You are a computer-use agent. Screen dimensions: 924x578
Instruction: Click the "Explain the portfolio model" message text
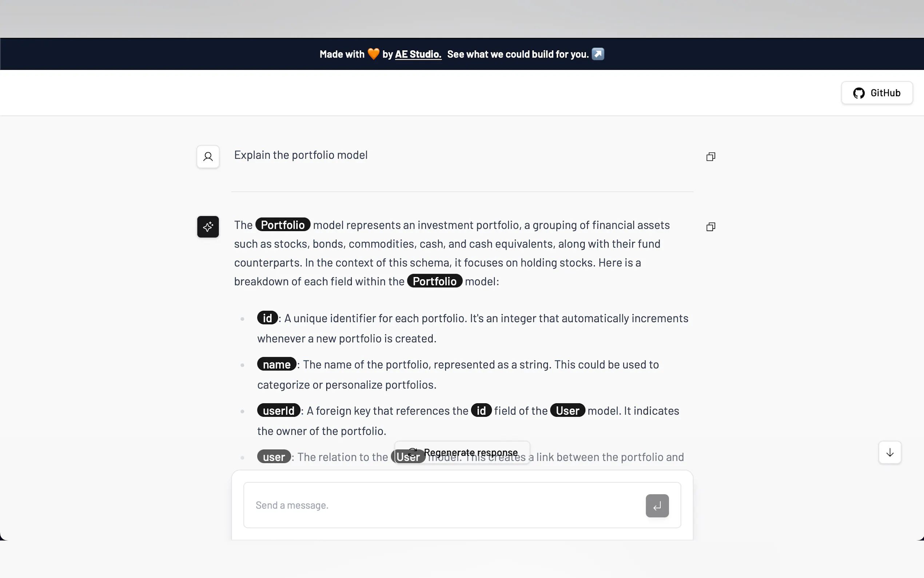coord(300,155)
